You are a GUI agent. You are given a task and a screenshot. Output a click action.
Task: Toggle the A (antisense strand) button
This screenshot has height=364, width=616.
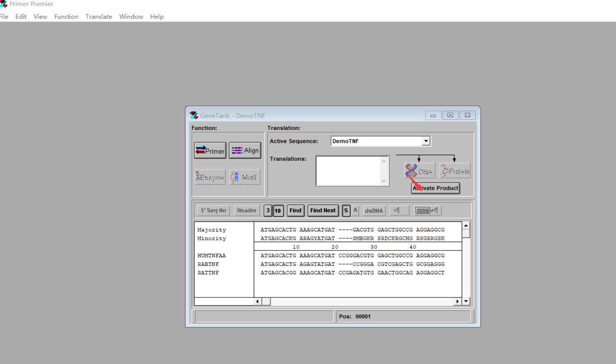tap(355, 210)
